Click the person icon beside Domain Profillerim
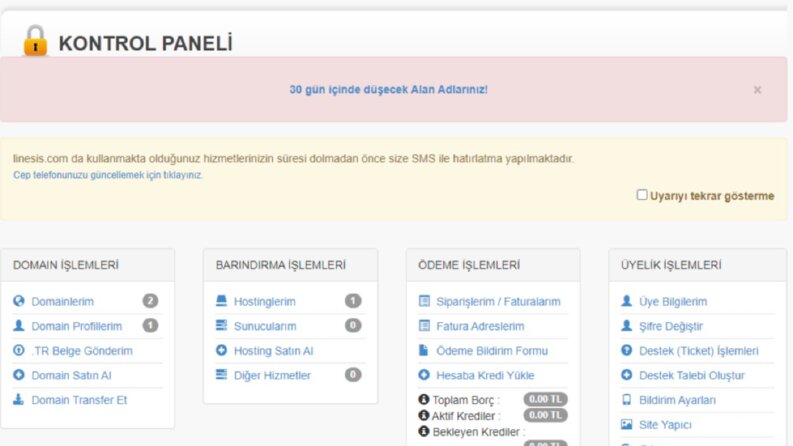This screenshot has width=793, height=446. pyautogui.click(x=19, y=326)
